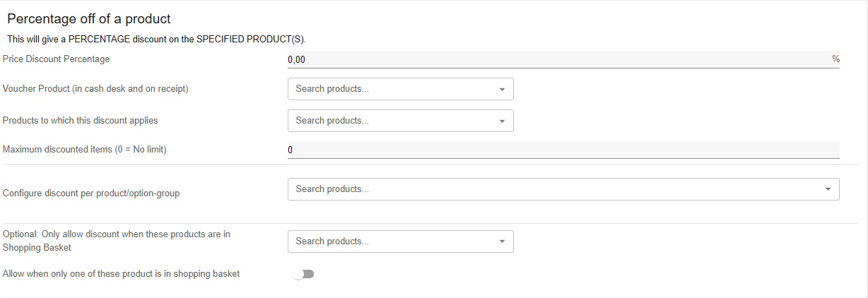Click the 'Allow when only one of these product' label
This screenshot has height=298, width=868.
pyautogui.click(x=122, y=274)
